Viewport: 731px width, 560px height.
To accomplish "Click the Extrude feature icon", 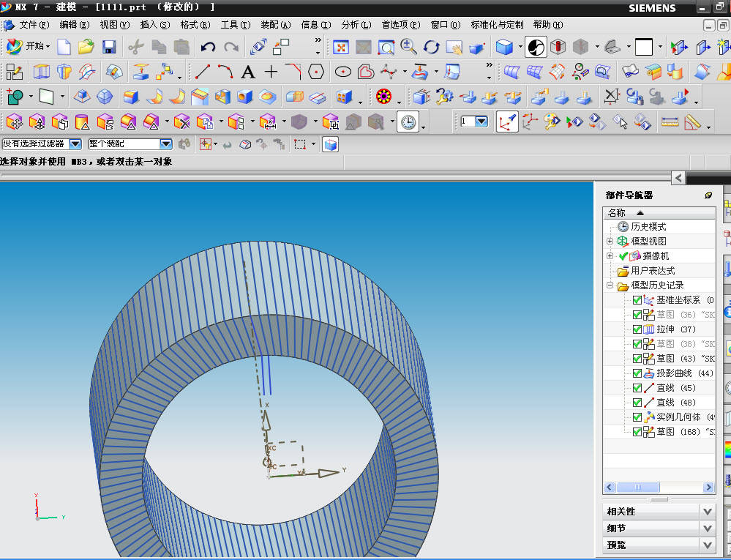I will 42,72.
